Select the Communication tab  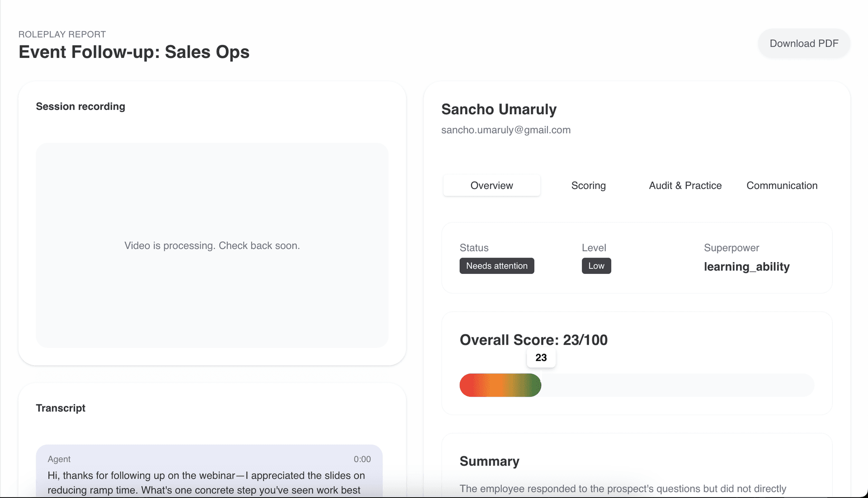[782, 185]
